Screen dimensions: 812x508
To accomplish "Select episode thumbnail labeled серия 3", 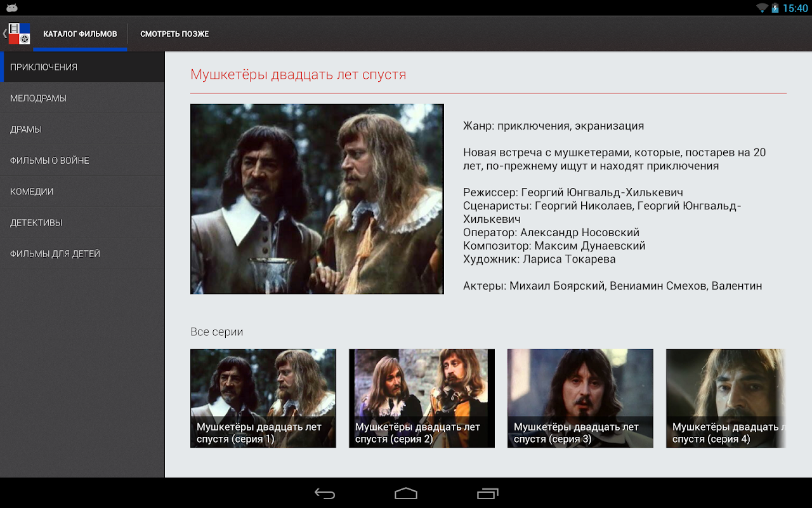I will [580, 398].
